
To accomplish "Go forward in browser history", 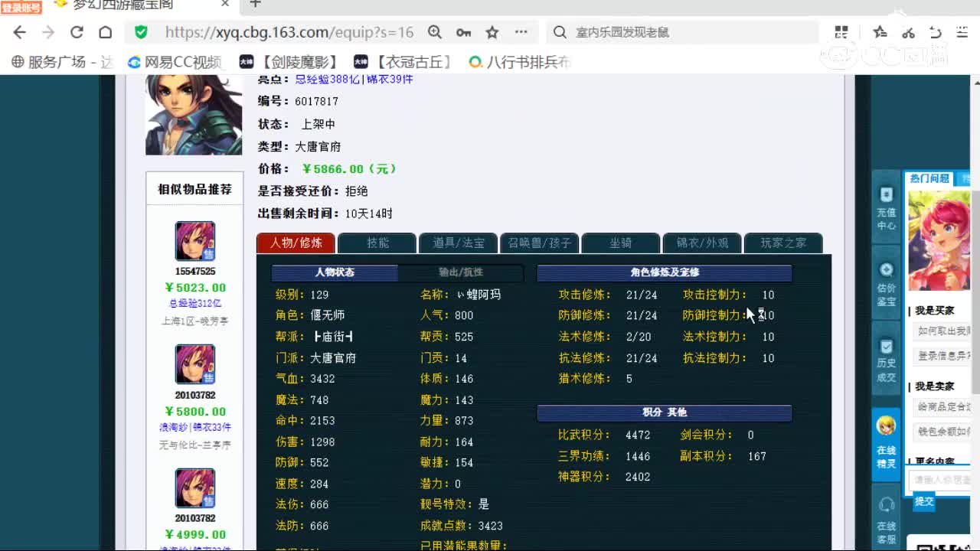I will (48, 32).
